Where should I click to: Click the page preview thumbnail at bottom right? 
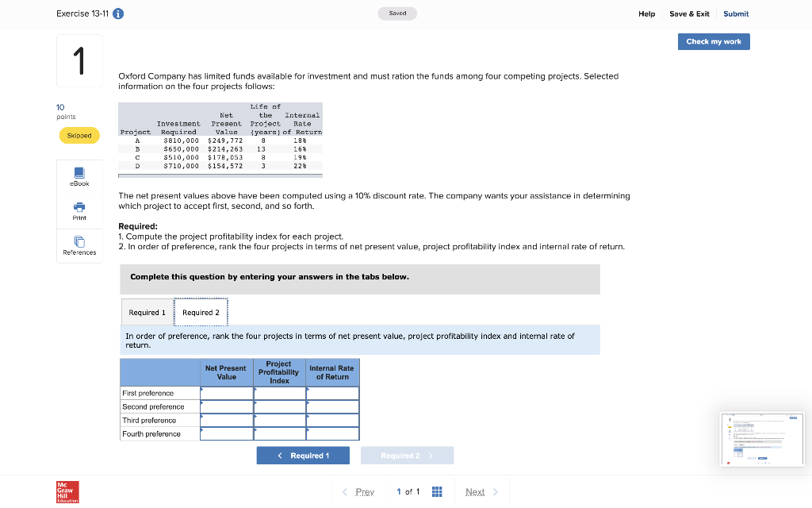(761, 439)
